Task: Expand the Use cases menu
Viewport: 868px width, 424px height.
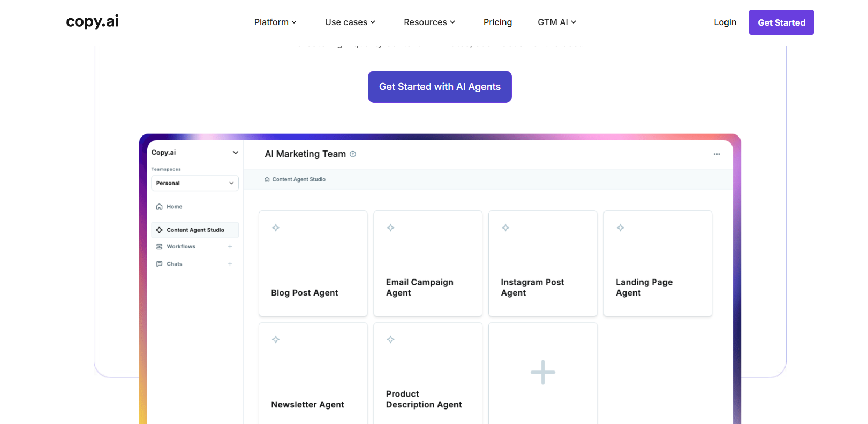Action: [350, 22]
